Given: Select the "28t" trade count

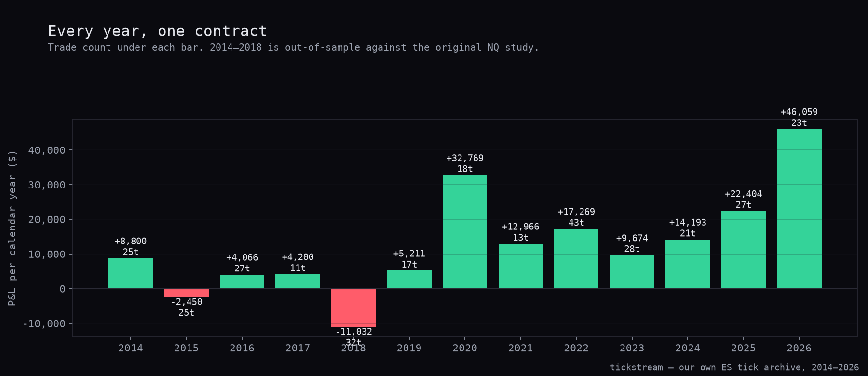Looking at the screenshot, I should click(x=632, y=249).
